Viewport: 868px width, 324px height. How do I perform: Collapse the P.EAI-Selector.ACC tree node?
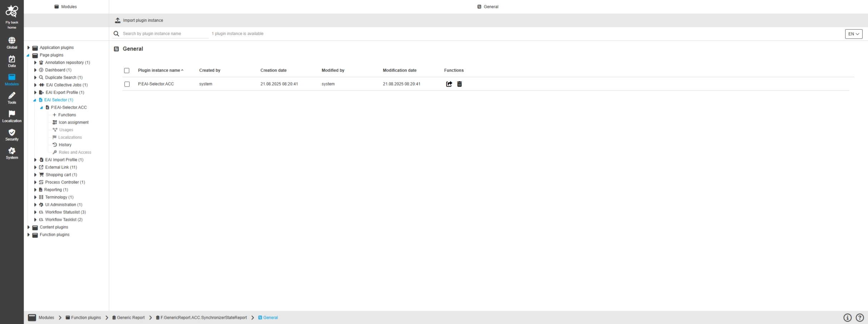click(41, 108)
